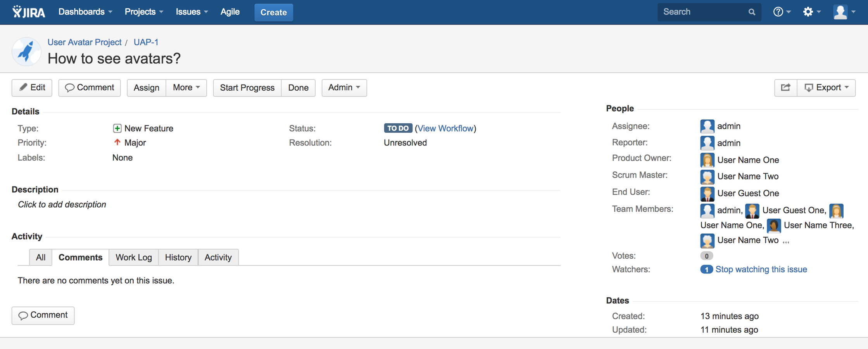Click the New Feature type icon
This screenshot has height=349, width=868.
tap(117, 128)
